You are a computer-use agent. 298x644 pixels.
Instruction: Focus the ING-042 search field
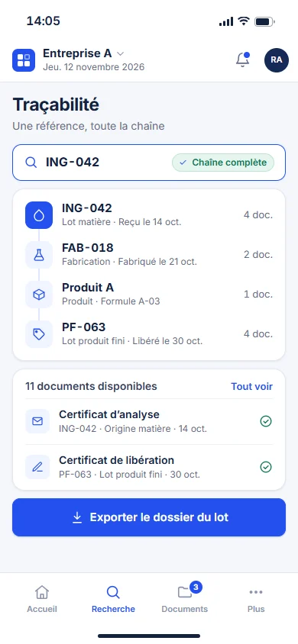(x=149, y=163)
